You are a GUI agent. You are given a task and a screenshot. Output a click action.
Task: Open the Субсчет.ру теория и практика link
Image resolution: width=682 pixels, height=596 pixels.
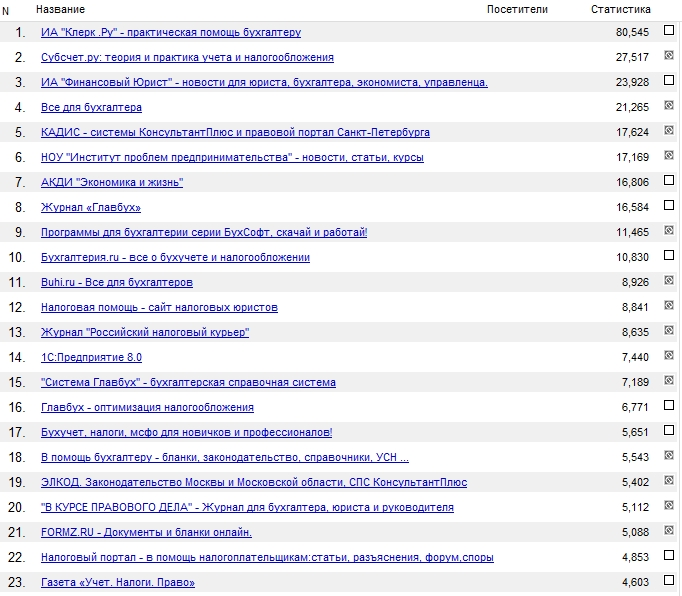pyautogui.click(x=187, y=57)
